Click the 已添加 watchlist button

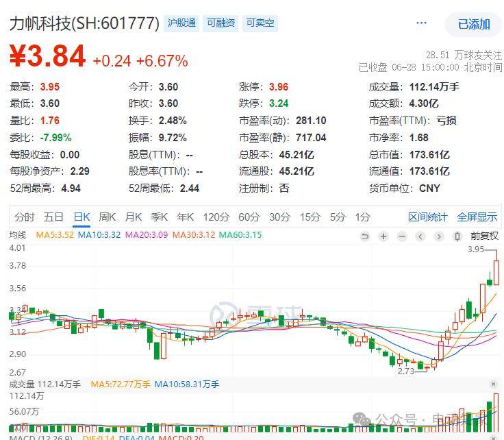[474, 25]
